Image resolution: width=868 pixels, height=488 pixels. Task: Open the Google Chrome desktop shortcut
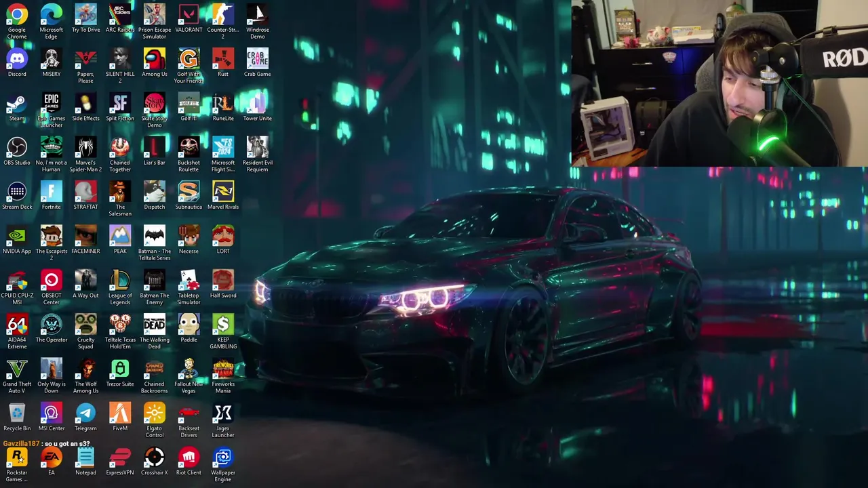pyautogui.click(x=17, y=14)
